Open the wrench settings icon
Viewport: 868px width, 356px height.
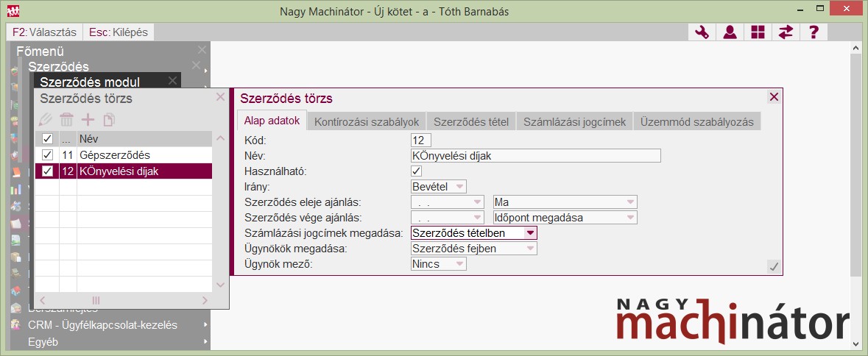[x=702, y=32]
